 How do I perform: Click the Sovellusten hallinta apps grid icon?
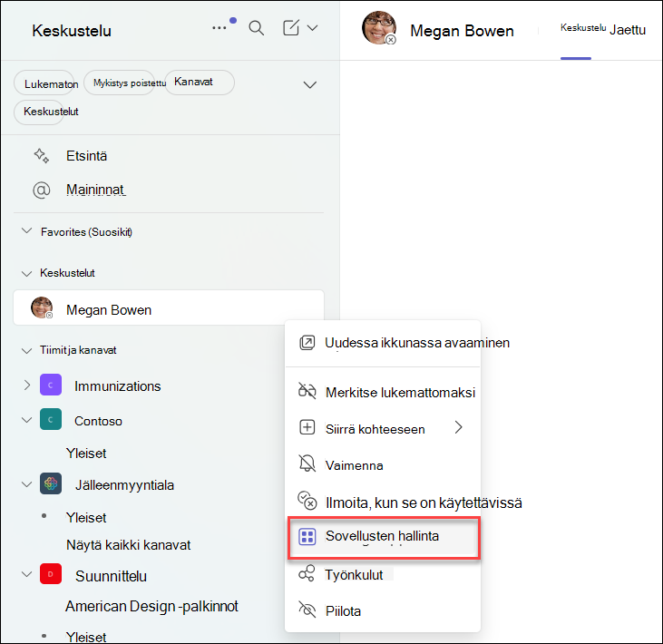point(307,537)
